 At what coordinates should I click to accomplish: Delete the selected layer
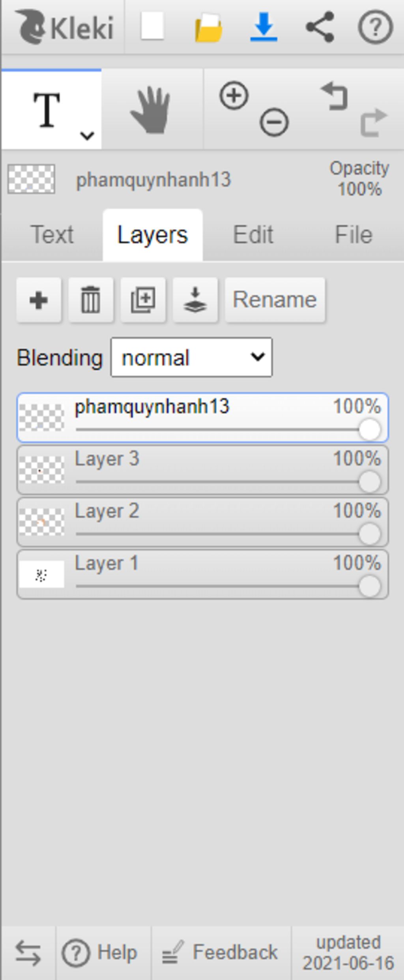coord(91,300)
